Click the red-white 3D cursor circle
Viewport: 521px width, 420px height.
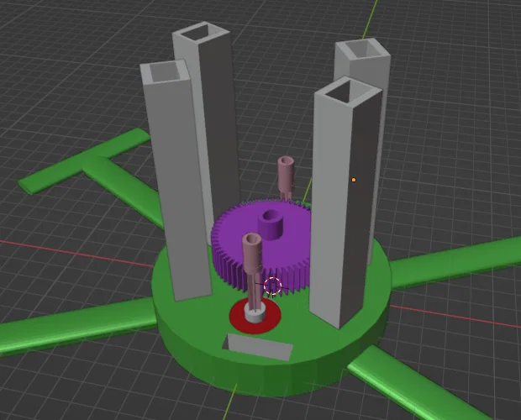point(272,286)
